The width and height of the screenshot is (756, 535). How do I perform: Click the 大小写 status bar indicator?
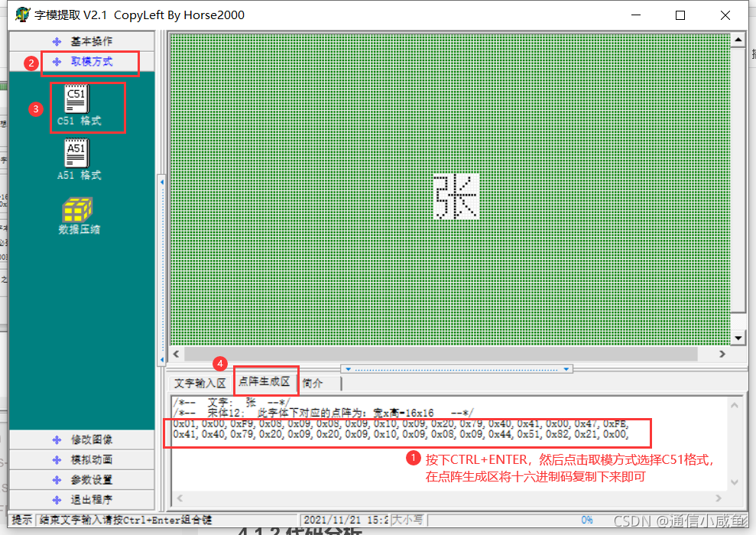click(408, 520)
